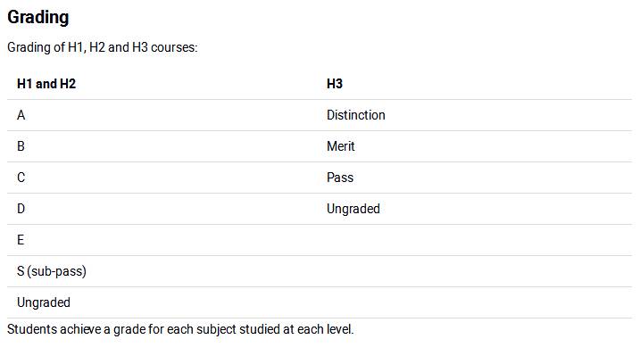Select "Ungraded" in the H1 and H2 column
Image resolution: width=640 pixels, height=364 pixels.
click(x=44, y=302)
